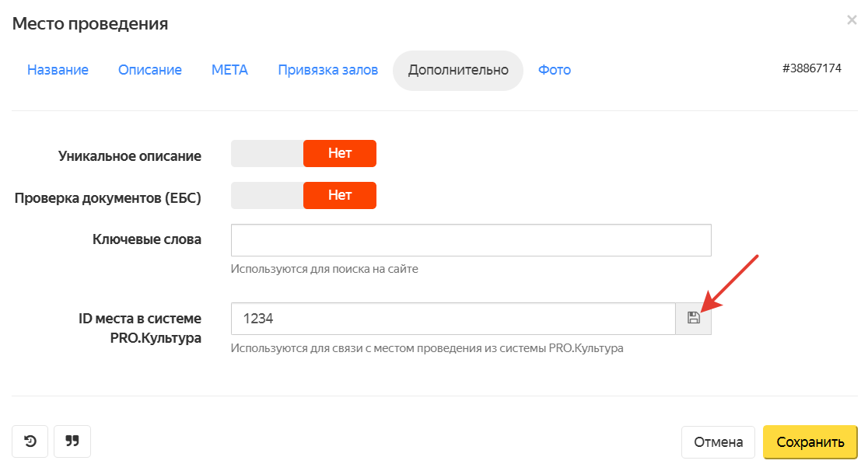The width and height of the screenshot is (868, 471).
Task: Click the floppy disk save icon beside ID field
Action: click(693, 318)
